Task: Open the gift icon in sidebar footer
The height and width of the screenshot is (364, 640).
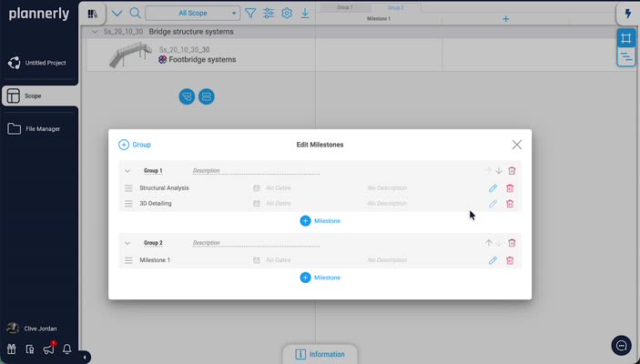Action: [x=12, y=349]
